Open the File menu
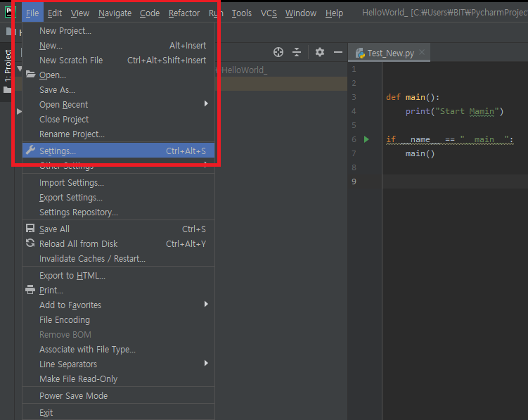 (x=32, y=13)
